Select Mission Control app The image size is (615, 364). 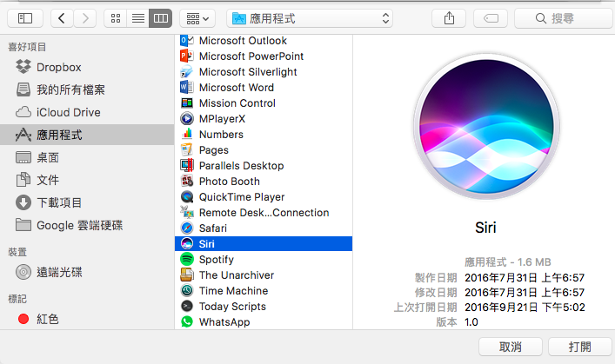(x=264, y=103)
